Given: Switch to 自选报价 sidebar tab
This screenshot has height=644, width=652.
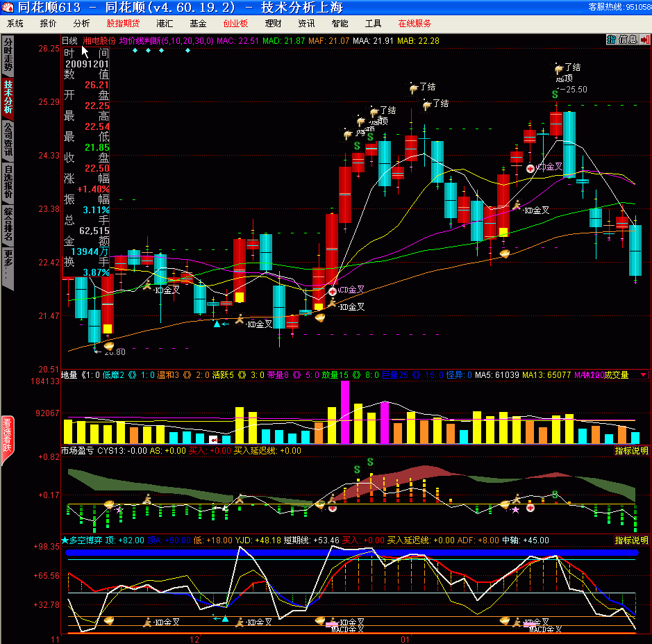Looking at the screenshot, I should click(x=8, y=181).
